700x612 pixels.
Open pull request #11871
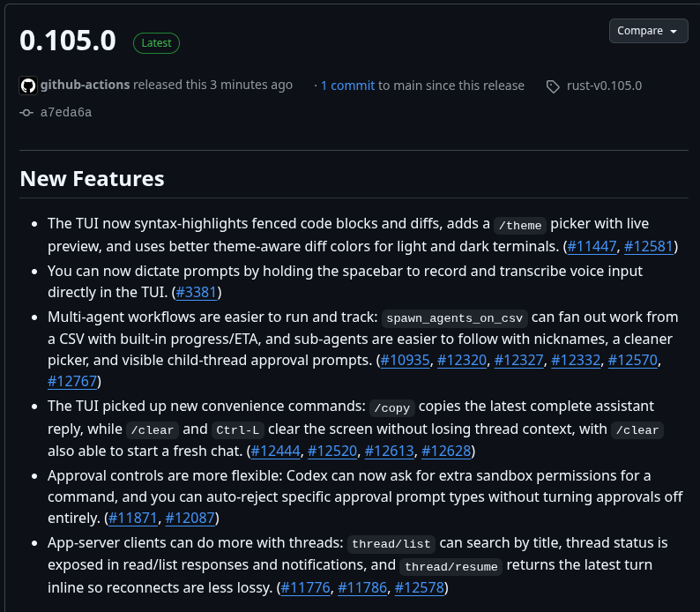(x=132, y=519)
